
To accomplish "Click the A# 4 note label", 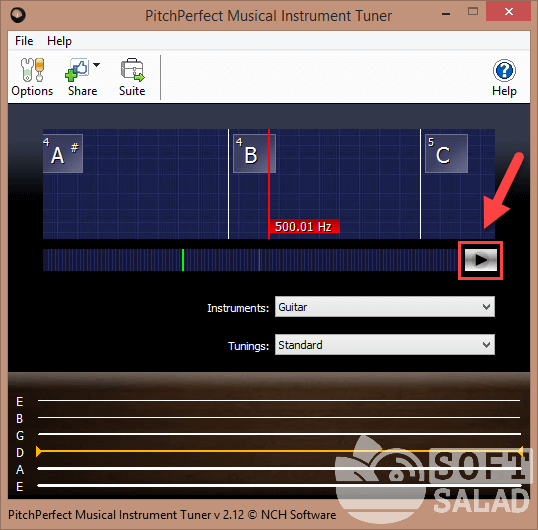I will click(63, 153).
